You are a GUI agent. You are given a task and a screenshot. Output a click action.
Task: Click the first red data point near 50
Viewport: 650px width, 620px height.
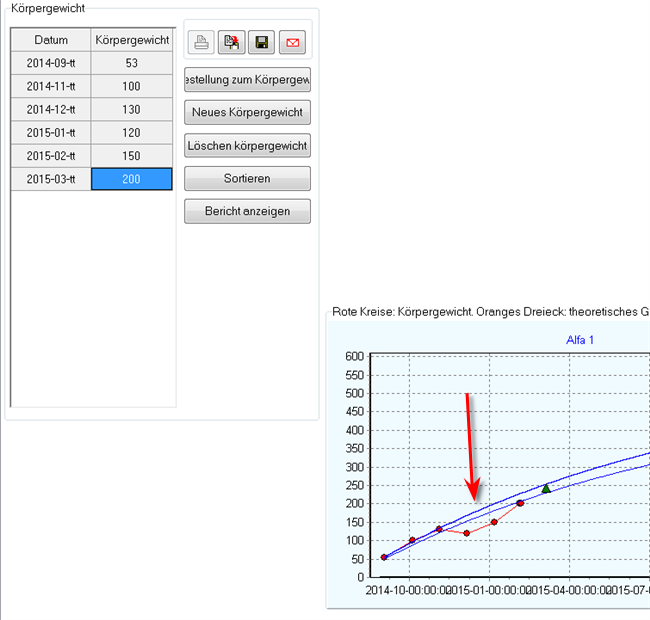[x=384, y=557]
